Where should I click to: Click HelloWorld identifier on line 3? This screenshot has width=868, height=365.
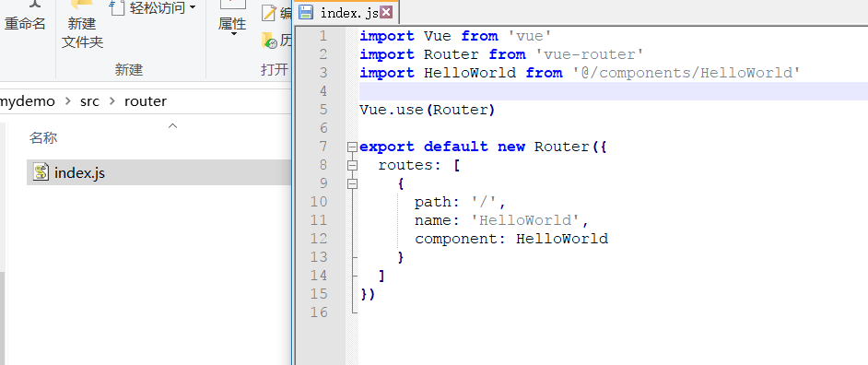(x=470, y=73)
